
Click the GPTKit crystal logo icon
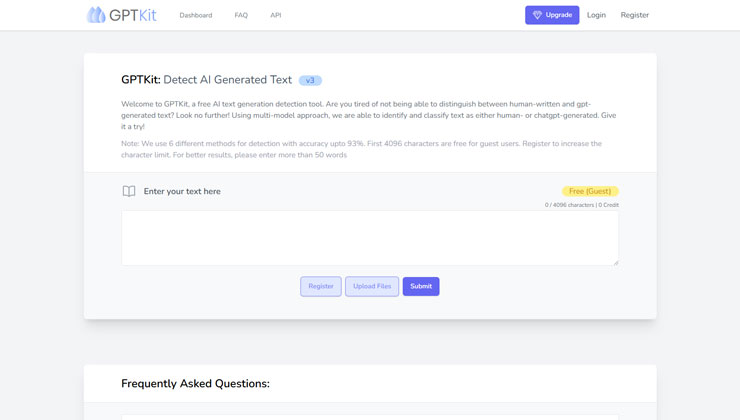(x=96, y=15)
